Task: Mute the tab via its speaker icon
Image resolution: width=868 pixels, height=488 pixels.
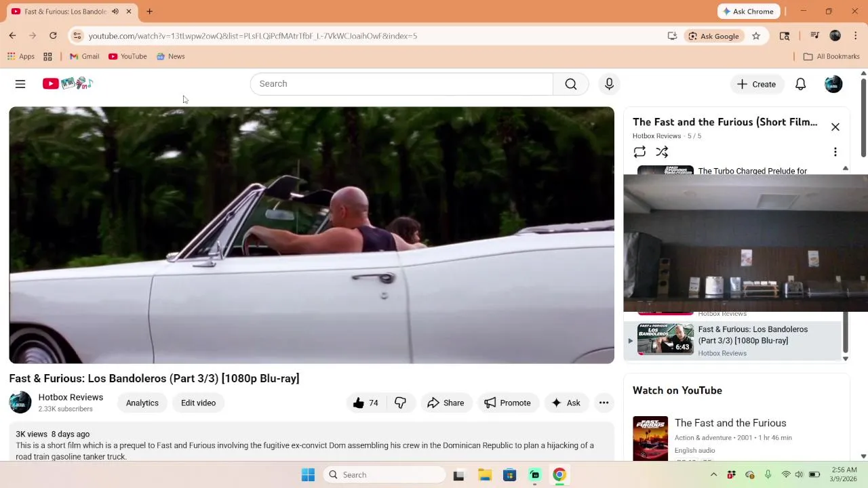Action: click(115, 12)
